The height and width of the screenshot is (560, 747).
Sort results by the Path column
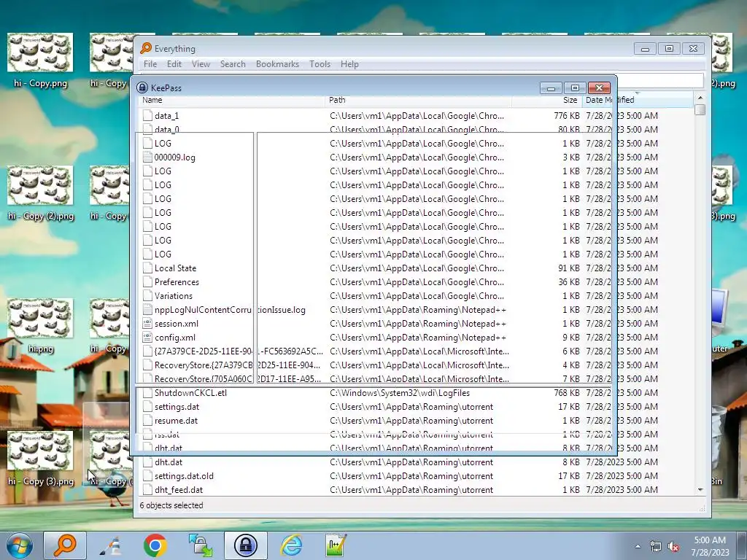coord(418,100)
